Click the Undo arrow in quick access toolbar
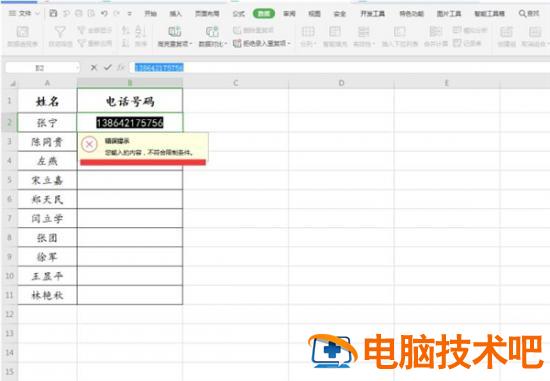Screen dimensions: 550x381 [x=104, y=13]
